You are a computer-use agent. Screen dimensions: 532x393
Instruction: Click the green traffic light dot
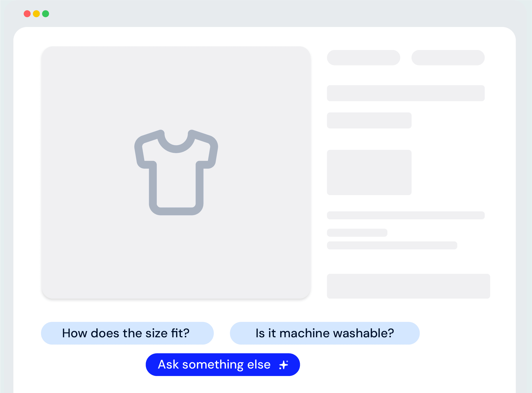tap(45, 14)
